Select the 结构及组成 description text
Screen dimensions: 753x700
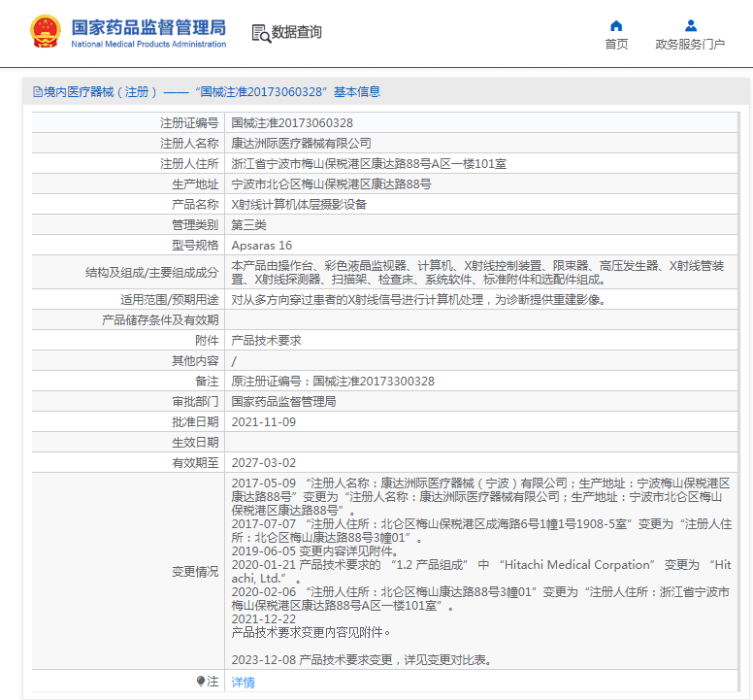[477, 273]
